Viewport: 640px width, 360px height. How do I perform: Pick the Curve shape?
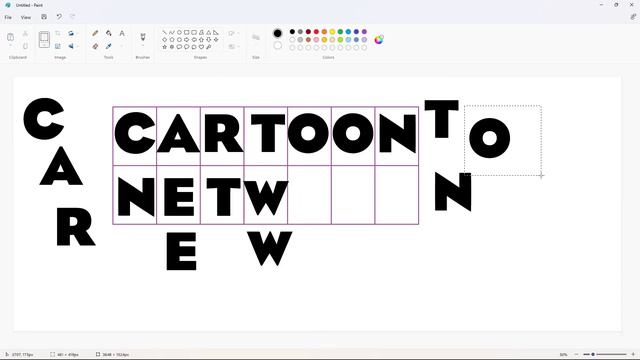pos(172,32)
